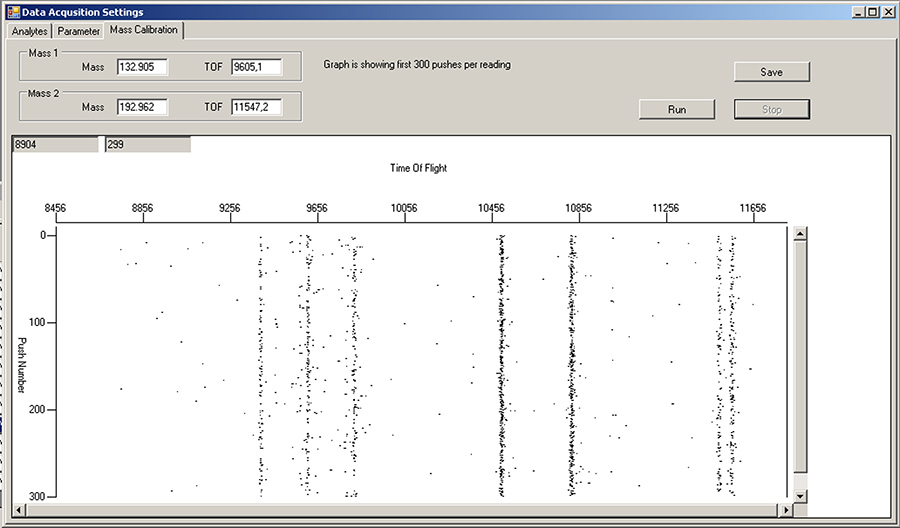Open the Parameter tab
The width and height of the screenshot is (900, 528).
click(x=78, y=31)
